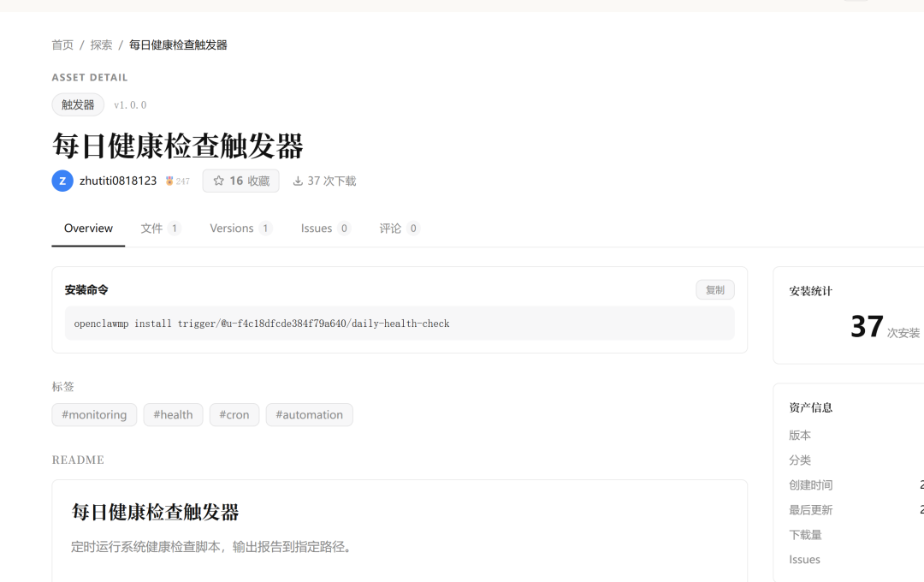Click the v1.0.0 version label
924x582 pixels.
(x=130, y=105)
